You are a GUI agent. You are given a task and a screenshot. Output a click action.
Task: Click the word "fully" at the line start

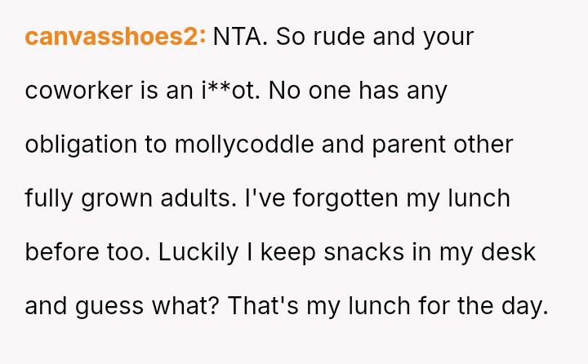[x=47, y=198]
